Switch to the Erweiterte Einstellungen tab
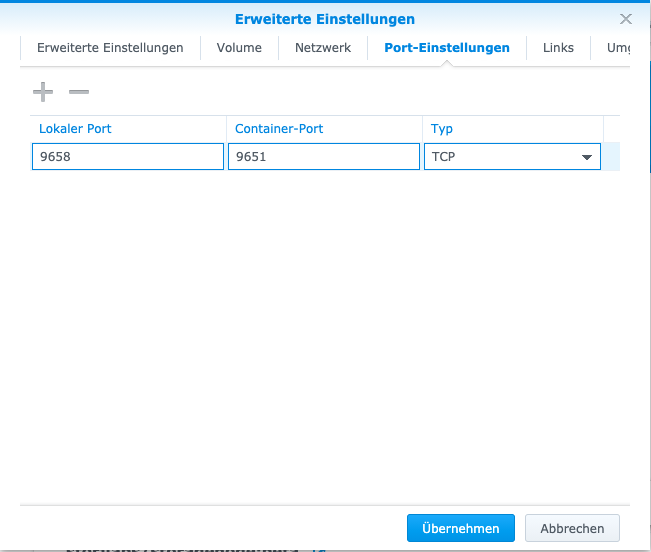Image resolution: width=651 pixels, height=552 pixels. [x=110, y=48]
